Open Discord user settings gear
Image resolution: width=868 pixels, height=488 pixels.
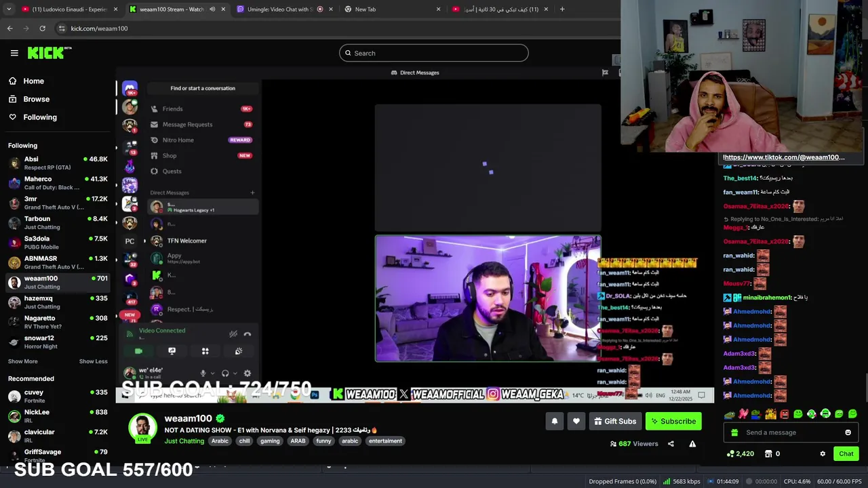pos(247,373)
